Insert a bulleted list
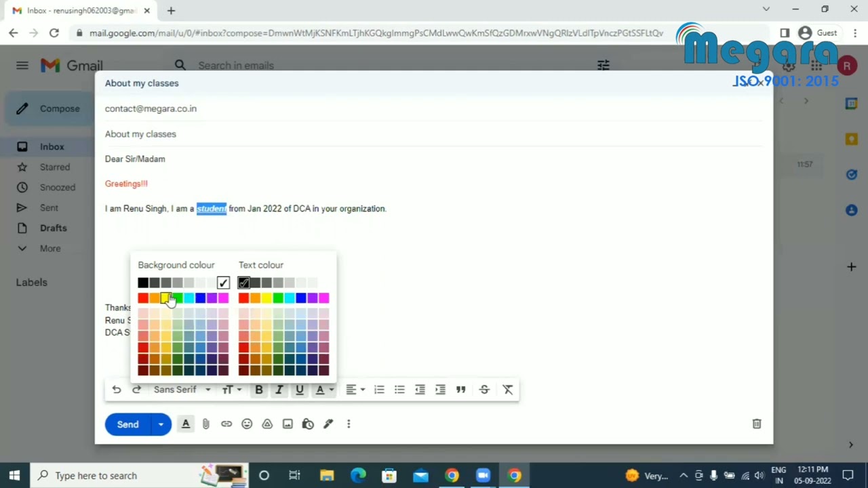868x488 pixels. 399,390
